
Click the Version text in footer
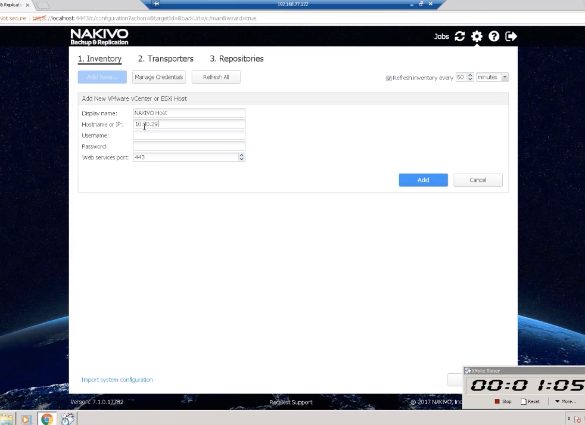coord(97,402)
